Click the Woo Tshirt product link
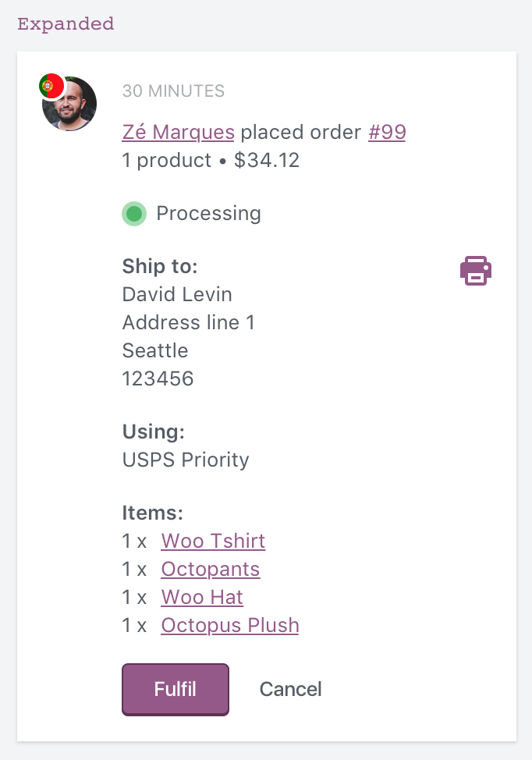The width and height of the screenshot is (532, 760). point(212,541)
